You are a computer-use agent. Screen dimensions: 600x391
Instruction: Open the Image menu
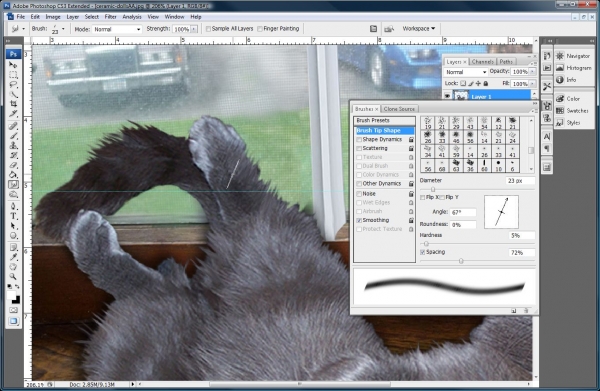pyautogui.click(x=53, y=17)
